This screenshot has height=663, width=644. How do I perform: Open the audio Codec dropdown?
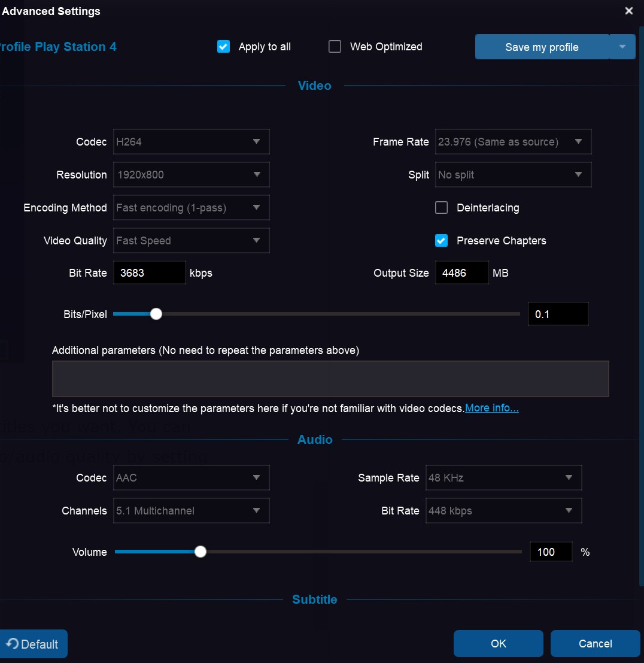pos(191,477)
